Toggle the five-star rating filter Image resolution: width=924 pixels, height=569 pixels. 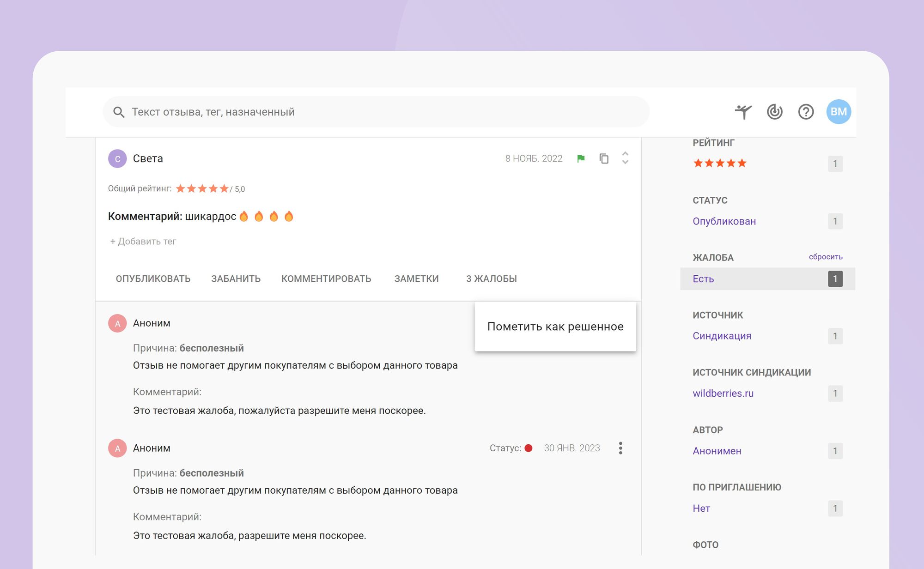[719, 163]
